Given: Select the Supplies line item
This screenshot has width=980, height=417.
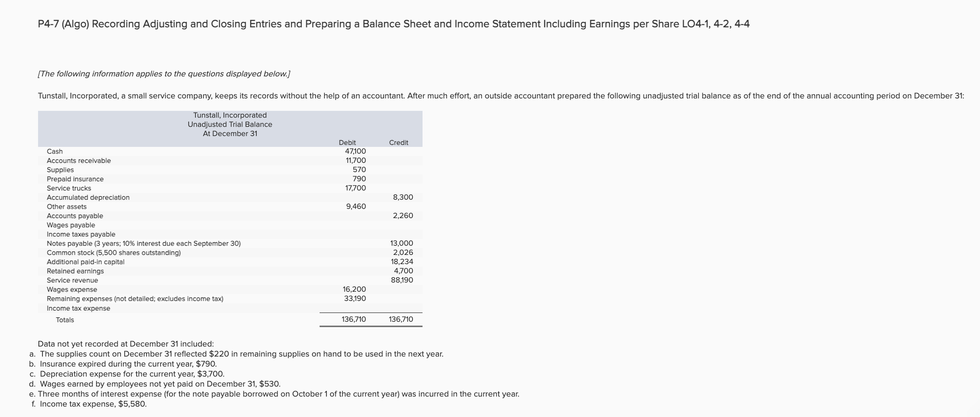Looking at the screenshot, I should [x=60, y=170].
